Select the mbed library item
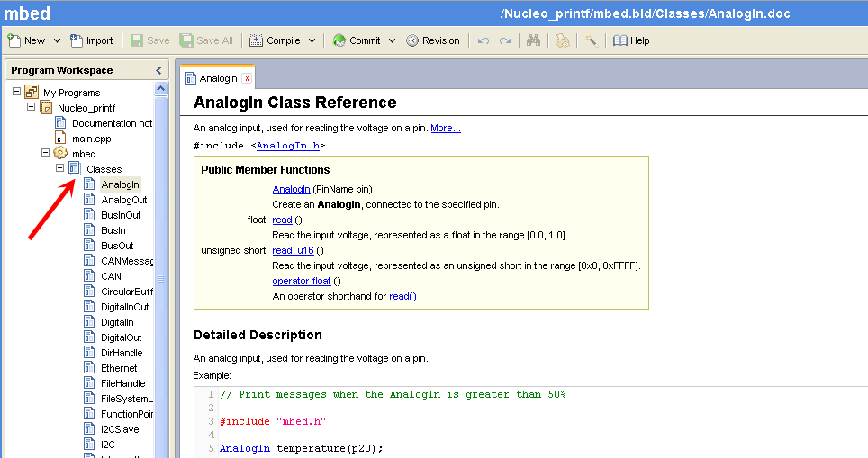The image size is (868, 458). (x=84, y=154)
